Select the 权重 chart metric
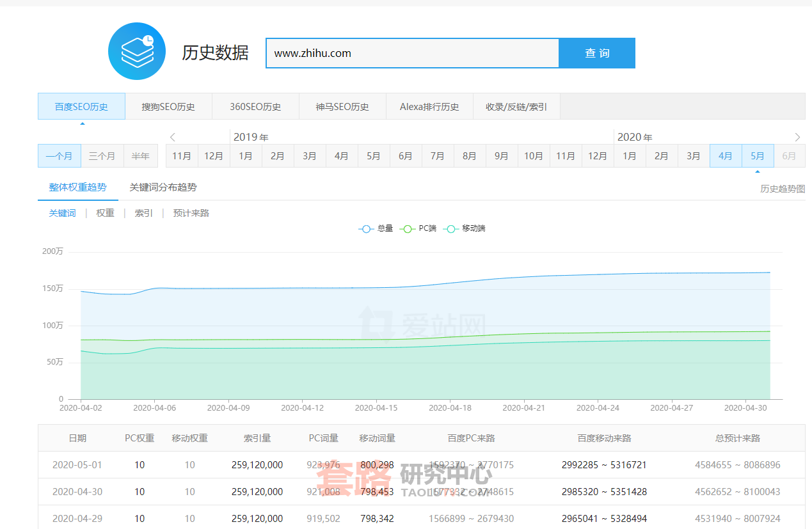This screenshot has height=529, width=812. pyautogui.click(x=106, y=213)
